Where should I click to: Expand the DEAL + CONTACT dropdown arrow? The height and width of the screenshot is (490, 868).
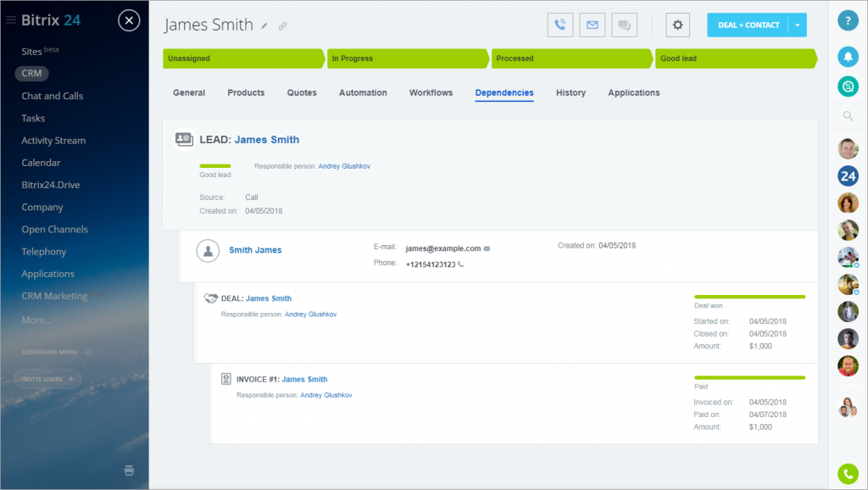(x=798, y=25)
